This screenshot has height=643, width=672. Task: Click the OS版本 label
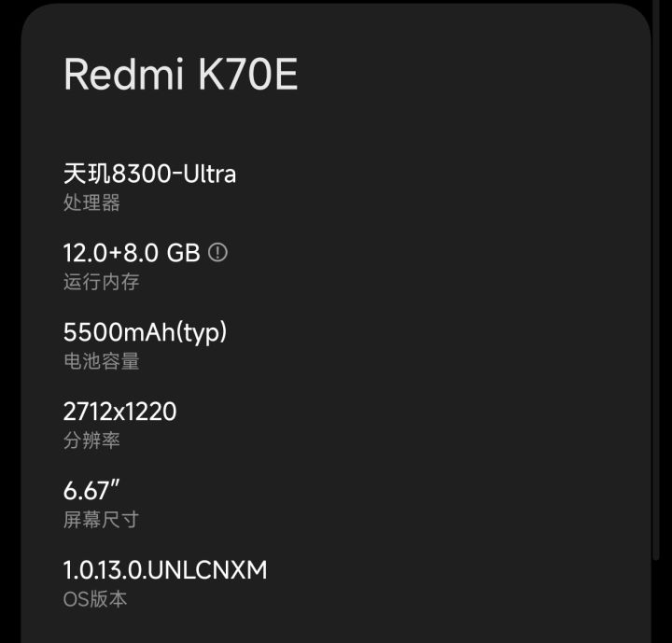[x=95, y=599]
